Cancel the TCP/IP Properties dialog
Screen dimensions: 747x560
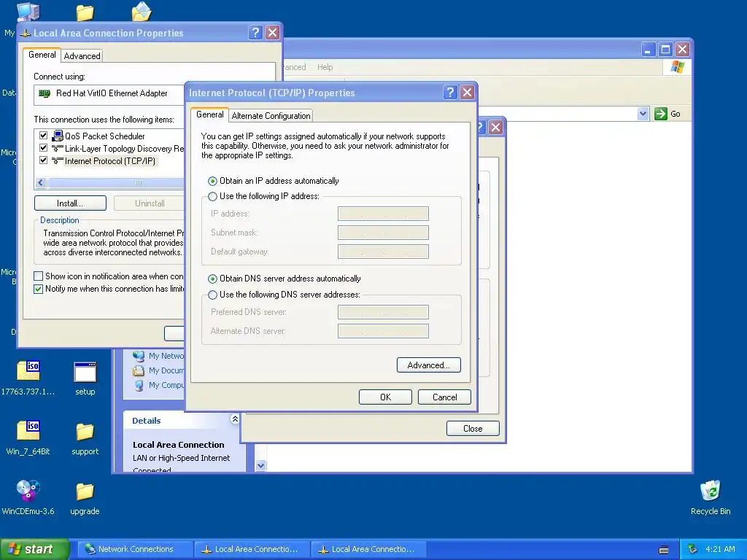point(444,397)
